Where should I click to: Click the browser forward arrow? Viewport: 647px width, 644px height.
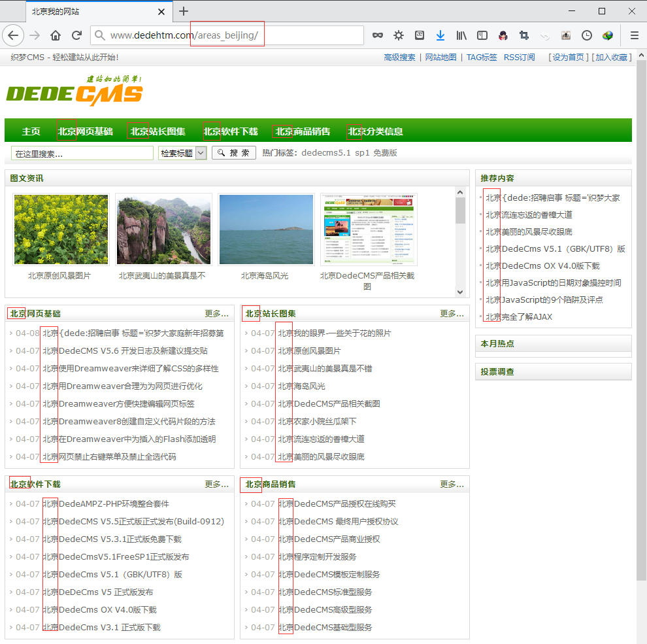coord(35,35)
